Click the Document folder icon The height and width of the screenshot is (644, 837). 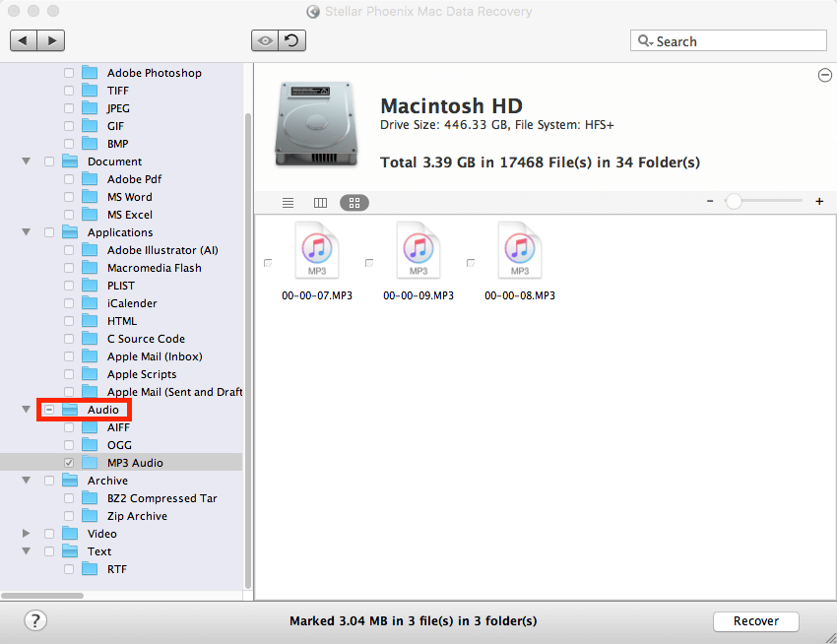[x=70, y=161]
